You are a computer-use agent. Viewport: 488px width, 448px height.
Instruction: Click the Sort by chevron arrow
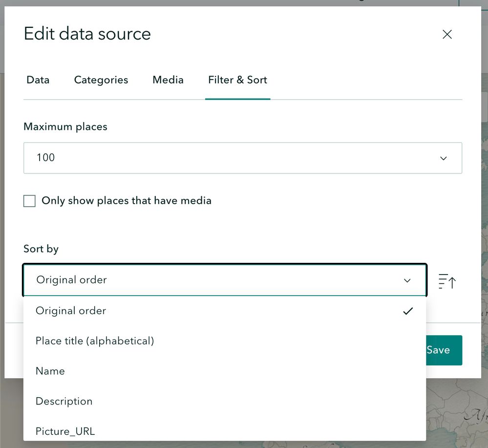[x=407, y=280]
